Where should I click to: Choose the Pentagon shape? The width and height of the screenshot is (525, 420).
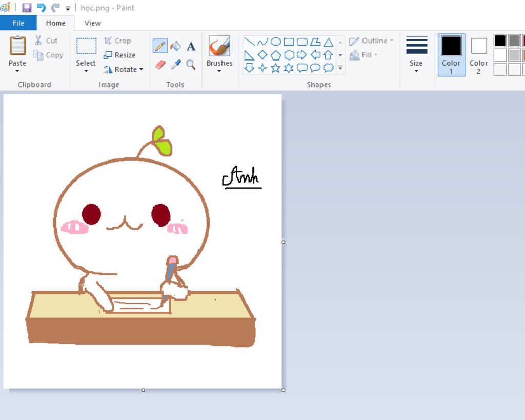coord(275,55)
